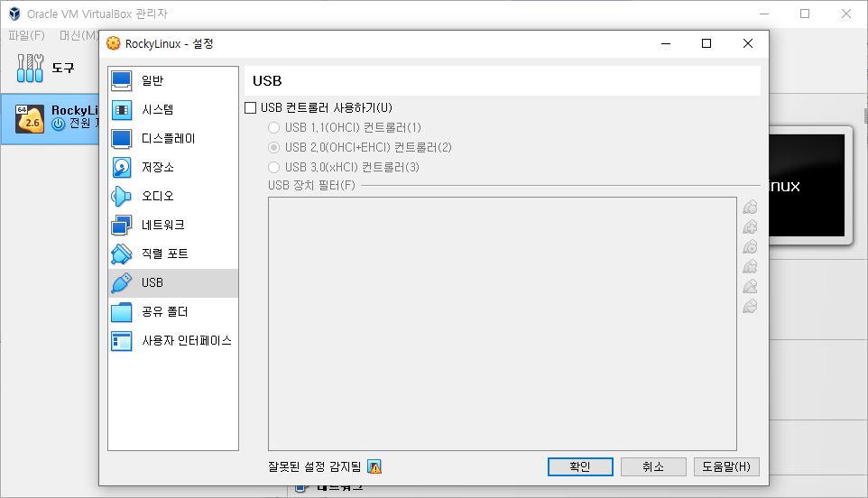Select the RockyLinux entry name in manager
Screen dimensions: 868x498
(75, 110)
